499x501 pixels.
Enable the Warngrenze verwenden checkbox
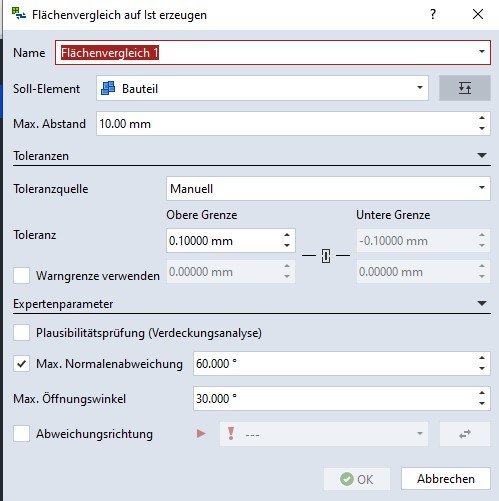coord(21,275)
